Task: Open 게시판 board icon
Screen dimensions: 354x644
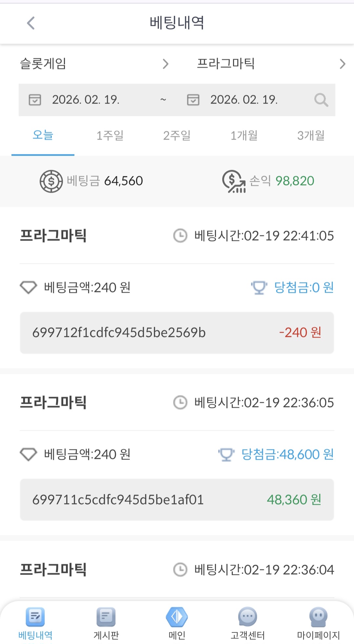Action: tap(106, 616)
